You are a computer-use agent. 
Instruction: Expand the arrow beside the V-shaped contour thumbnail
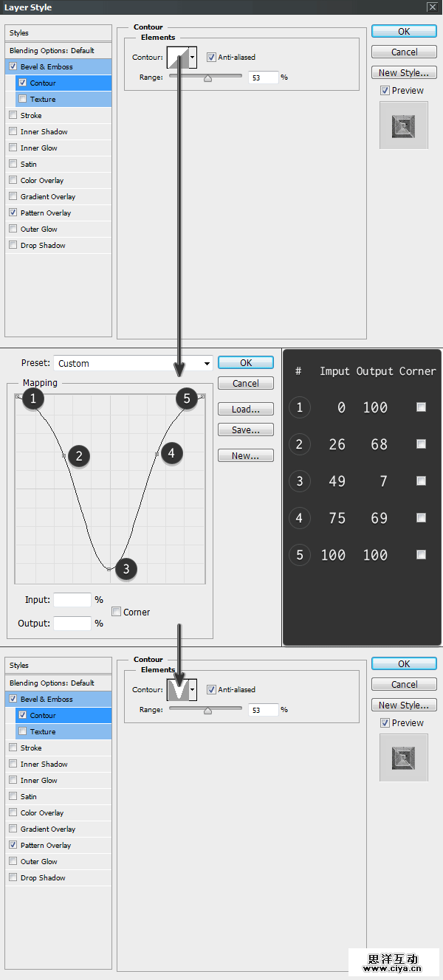(193, 689)
